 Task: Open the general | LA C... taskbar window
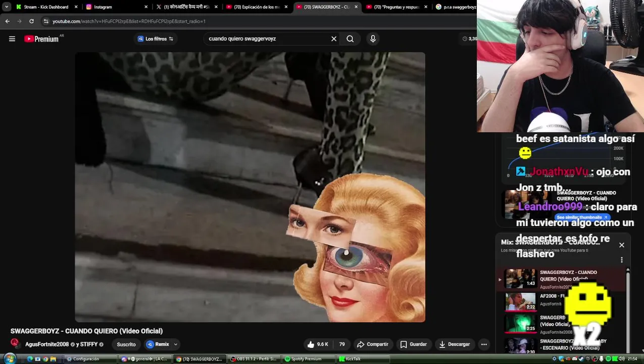[x=144, y=359]
